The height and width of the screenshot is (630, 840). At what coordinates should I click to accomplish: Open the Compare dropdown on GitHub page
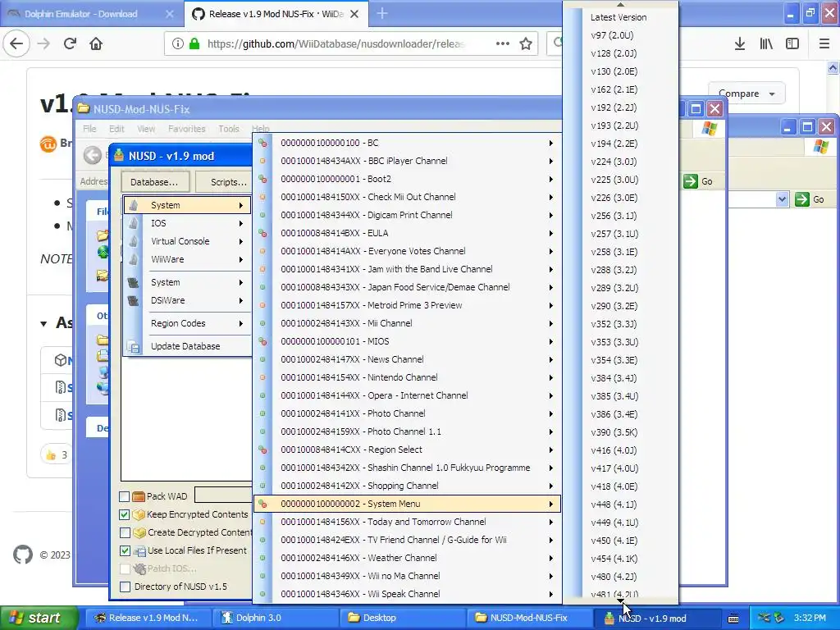tap(746, 94)
